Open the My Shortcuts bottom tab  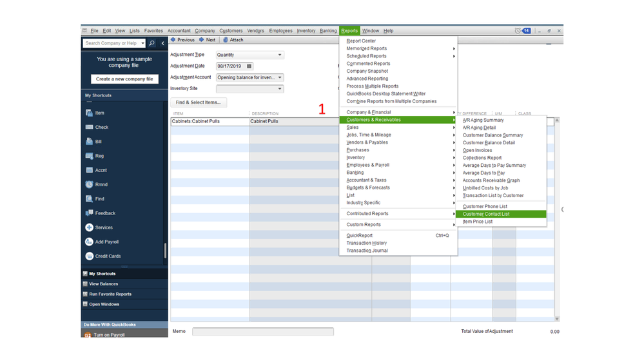tap(124, 274)
